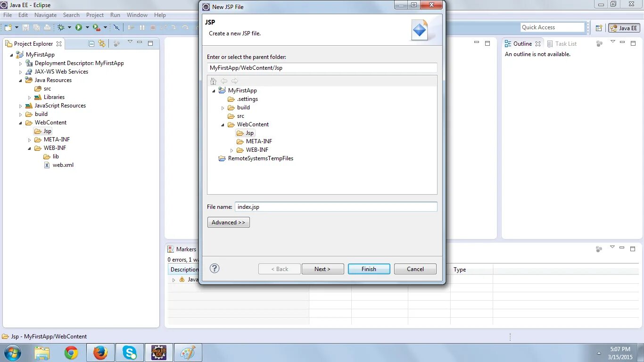Expand JavaScript Resources node

[x=20, y=106]
